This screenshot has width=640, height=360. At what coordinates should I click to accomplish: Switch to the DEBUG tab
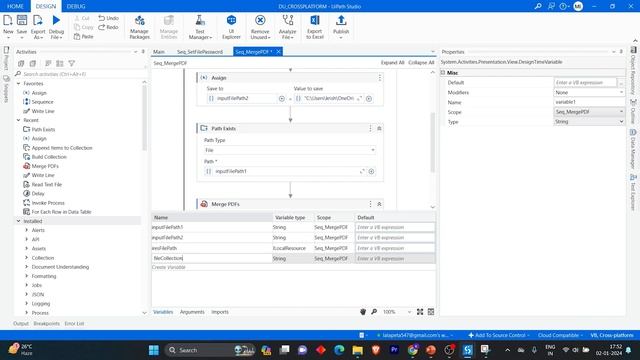pyautogui.click(x=76, y=6)
